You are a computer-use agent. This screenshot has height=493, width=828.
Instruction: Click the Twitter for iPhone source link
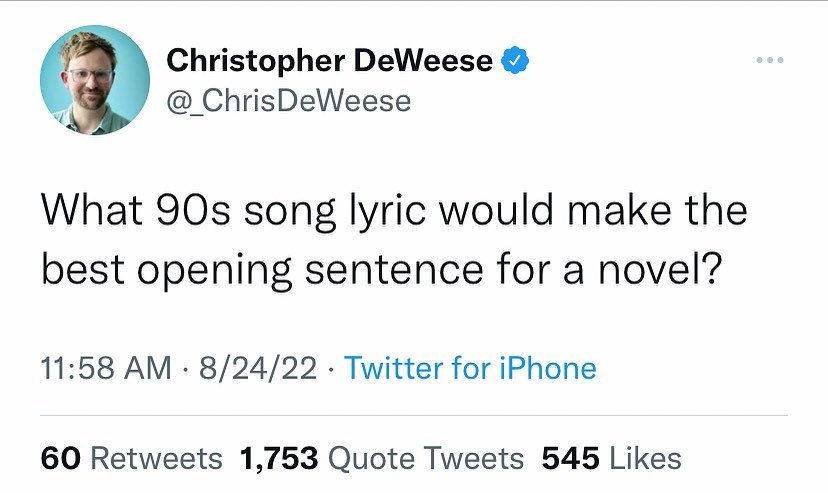click(x=470, y=368)
